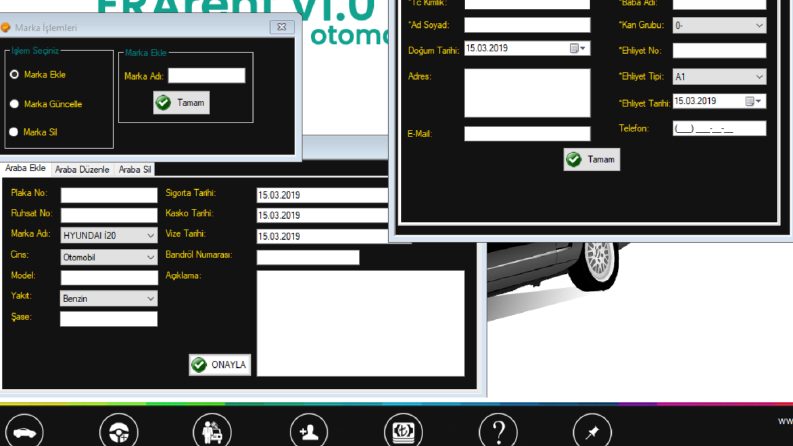Open the Ehliyet Tarihi date picker arrow

[759, 102]
